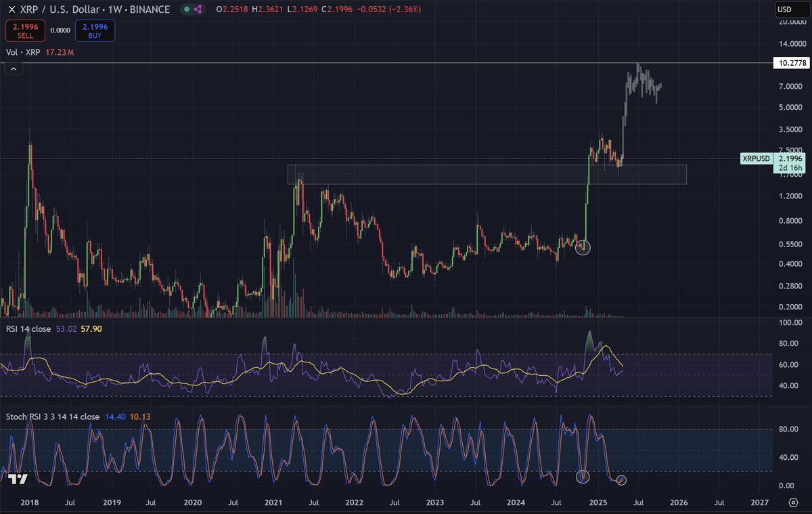Open chart settings via the gear icon
Screen dimensions: 812x514
793,502
